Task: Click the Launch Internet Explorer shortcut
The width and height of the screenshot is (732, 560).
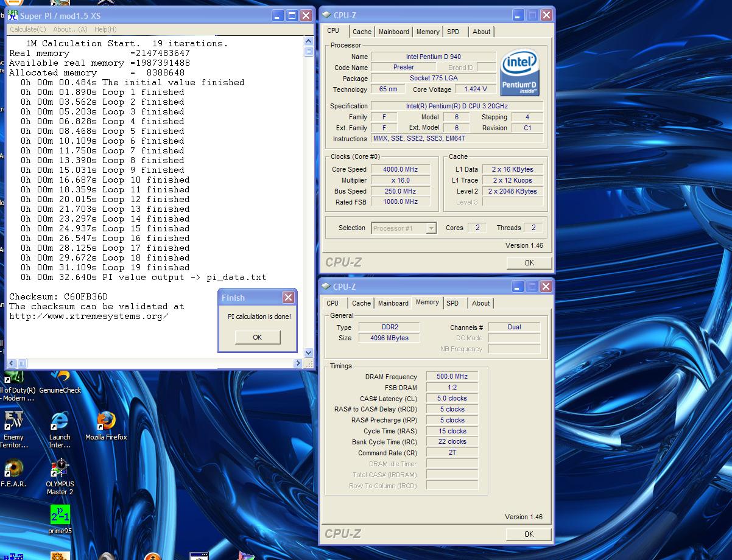Action: 60,430
